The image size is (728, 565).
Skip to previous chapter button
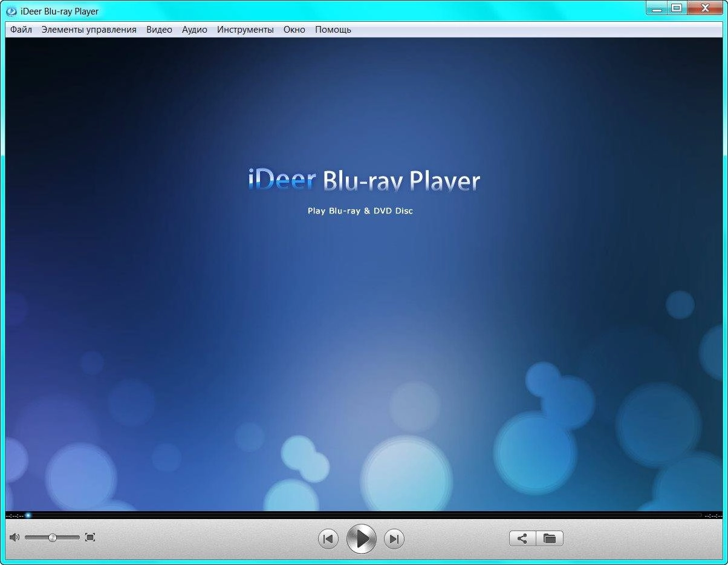(328, 539)
